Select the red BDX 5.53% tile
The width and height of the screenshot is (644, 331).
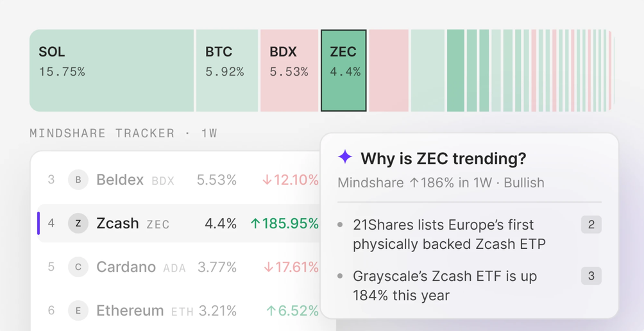tap(289, 70)
